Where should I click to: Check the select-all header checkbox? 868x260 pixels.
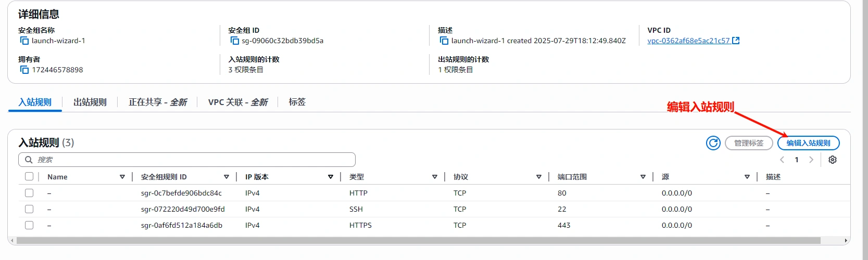click(x=29, y=177)
